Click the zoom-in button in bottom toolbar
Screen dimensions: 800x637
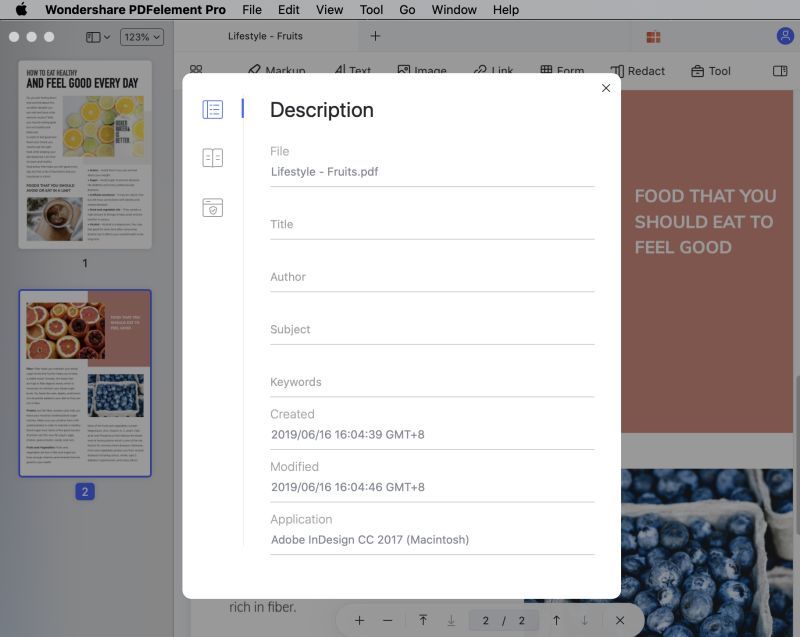pyautogui.click(x=359, y=620)
